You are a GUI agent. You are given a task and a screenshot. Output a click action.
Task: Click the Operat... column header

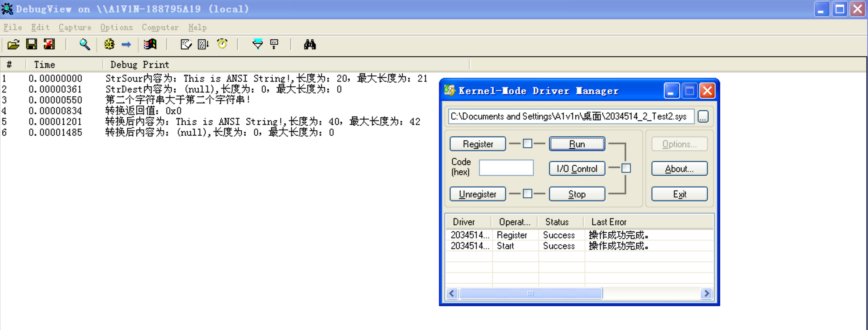(515, 222)
